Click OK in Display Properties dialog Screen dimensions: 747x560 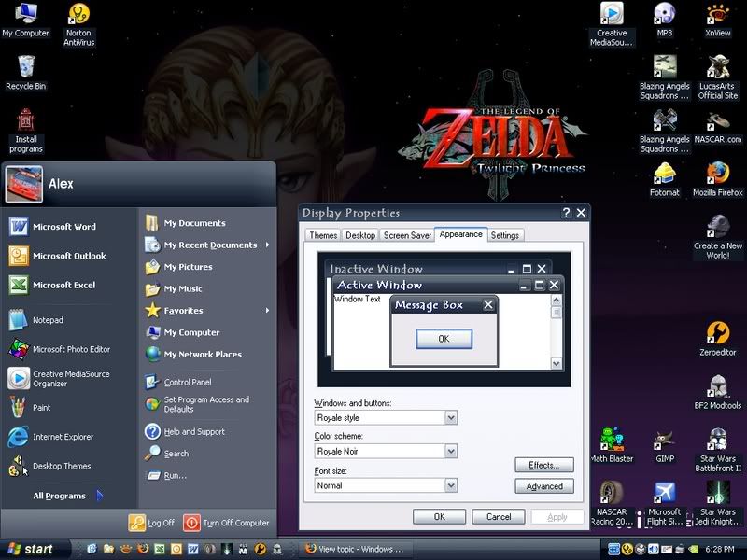(x=439, y=517)
